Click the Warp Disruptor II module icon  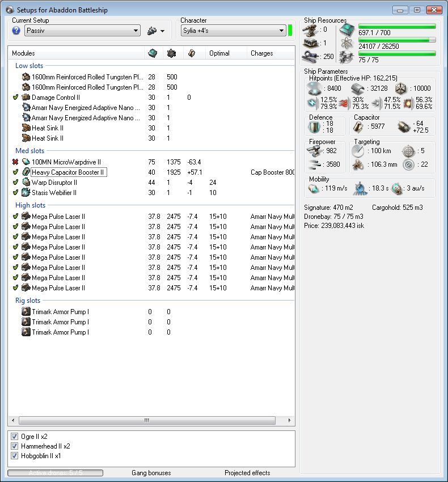pyautogui.click(x=26, y=182)
